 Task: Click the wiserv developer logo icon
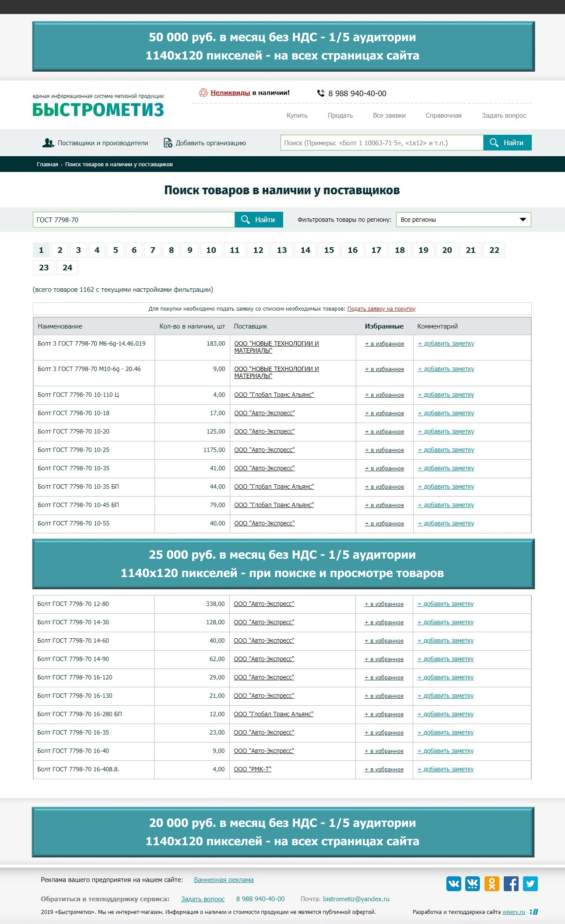coord(534,912)
